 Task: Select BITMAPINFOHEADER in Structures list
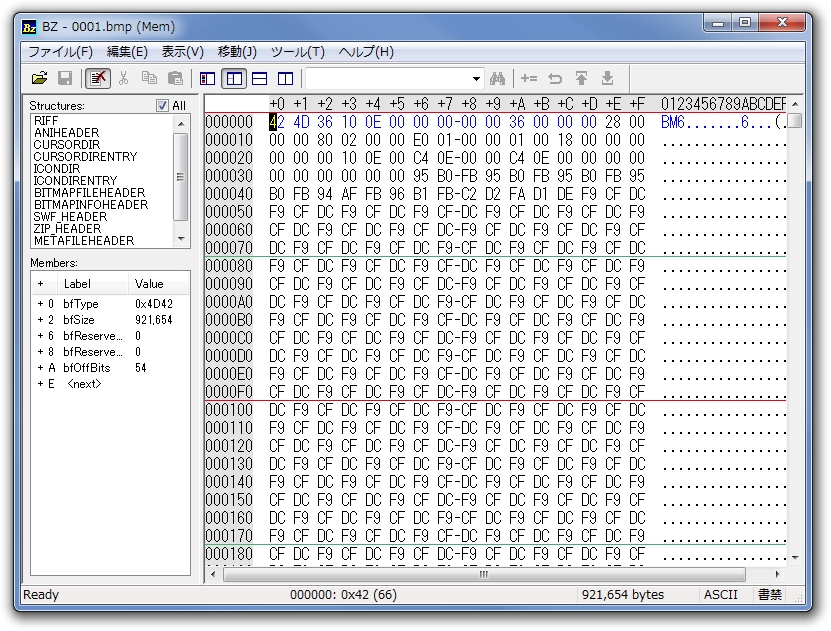(x=90, y=204)
